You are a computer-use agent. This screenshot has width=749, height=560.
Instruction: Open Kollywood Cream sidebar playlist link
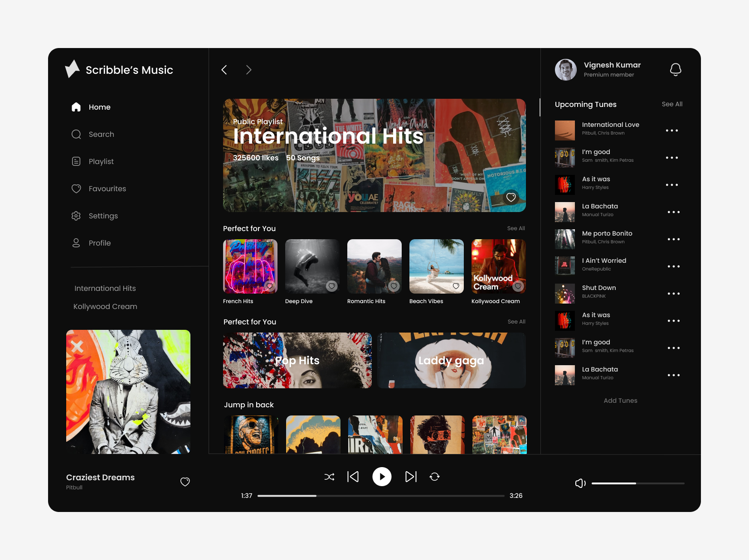pyautogui.click(x=105, y=306)
